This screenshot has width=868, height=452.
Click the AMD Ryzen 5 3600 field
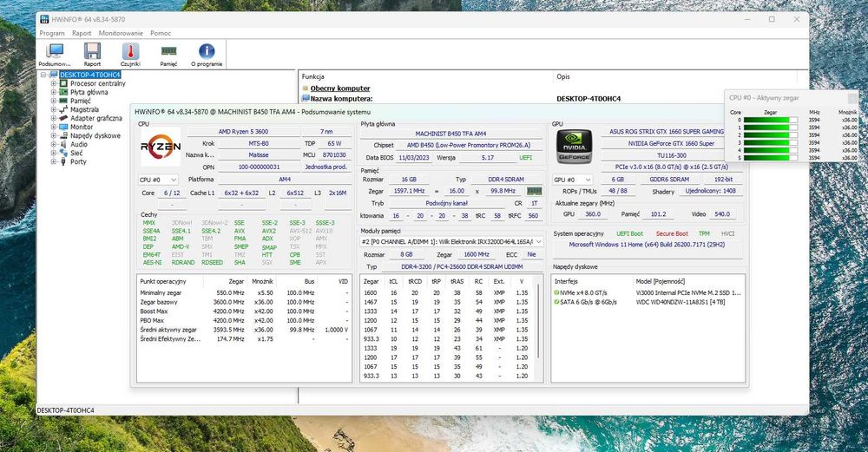point(243,132)
